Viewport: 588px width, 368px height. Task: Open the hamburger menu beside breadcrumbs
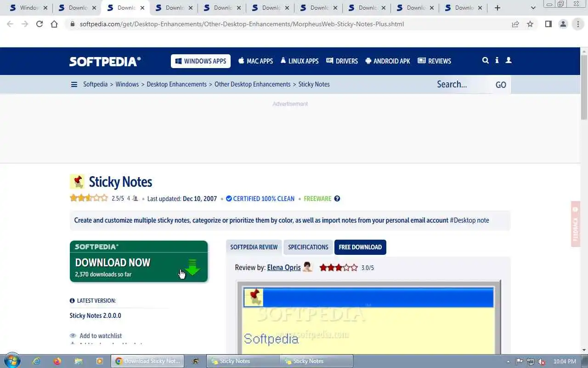[x=74, y=84]
